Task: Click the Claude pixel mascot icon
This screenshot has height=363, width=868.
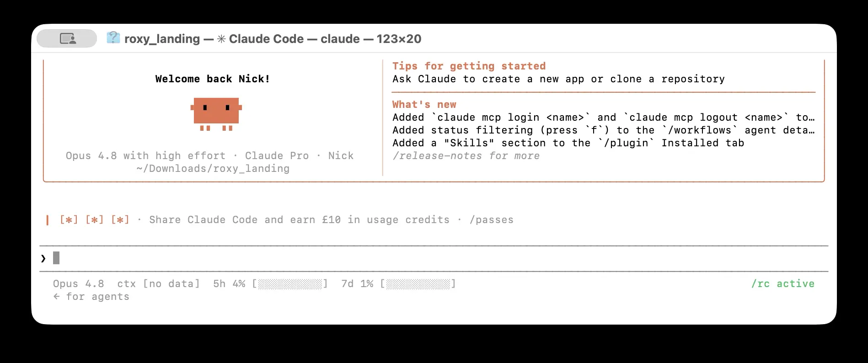Action: pyautogui.click(x=216, y=114)
